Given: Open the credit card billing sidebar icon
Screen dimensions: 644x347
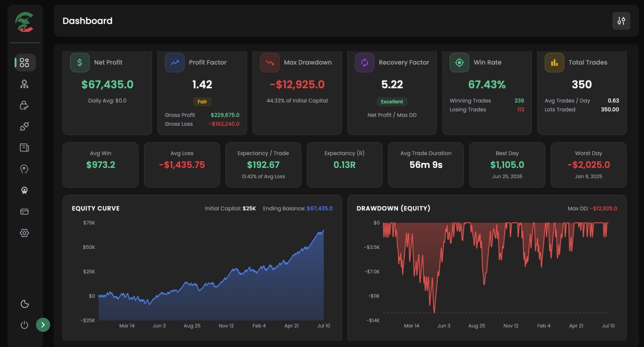Looking at the screenshot, I should 24,212.
